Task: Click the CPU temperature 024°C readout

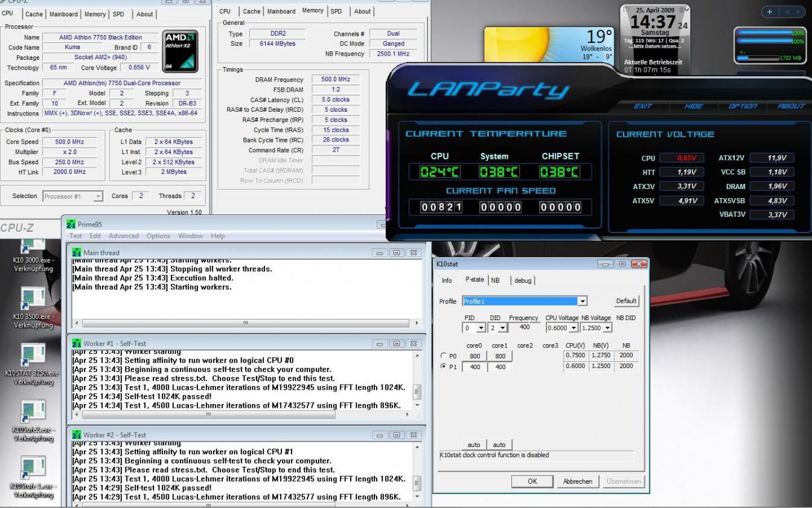Action: [x=440, y=172]
